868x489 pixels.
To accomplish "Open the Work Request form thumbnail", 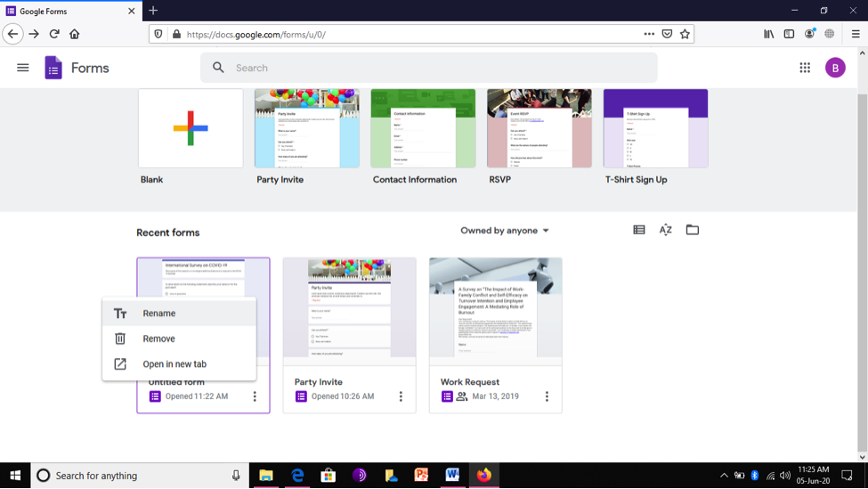I will [x=496, y=311].
